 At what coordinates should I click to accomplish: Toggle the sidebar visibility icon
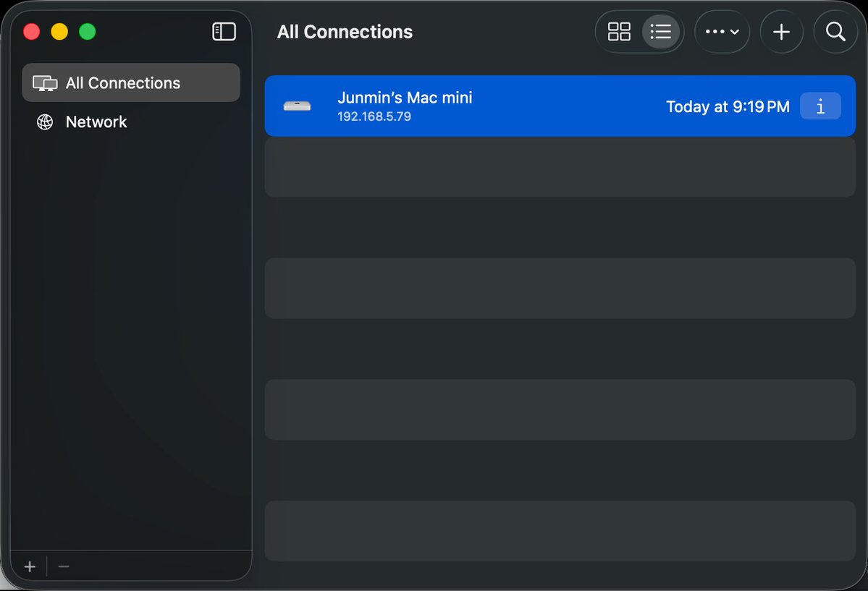(224, 32)
